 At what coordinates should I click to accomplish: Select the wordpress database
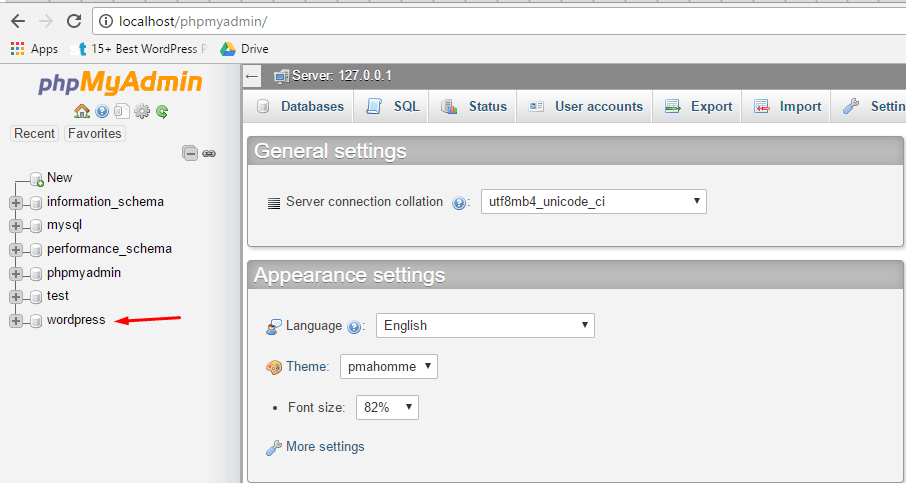(x=76, y=319)
